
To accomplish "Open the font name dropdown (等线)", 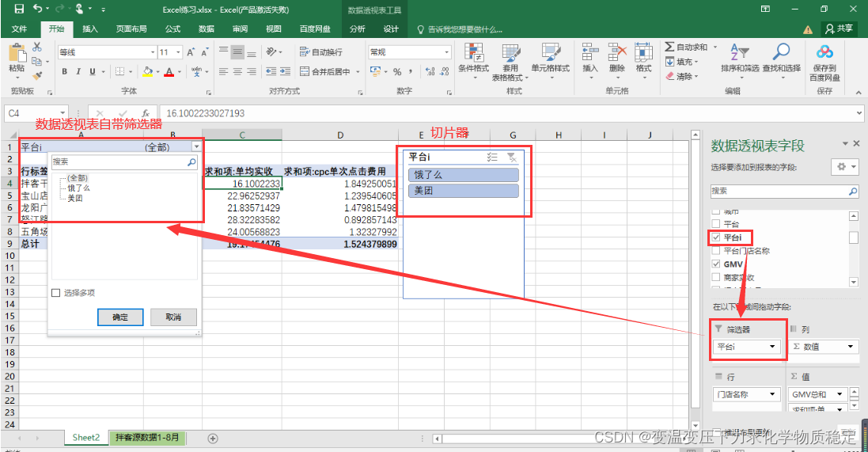I will 153,52.
